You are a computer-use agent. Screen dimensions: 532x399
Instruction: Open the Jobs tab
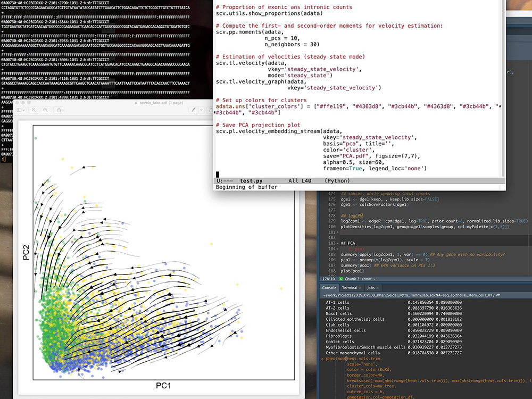[x=370, y=287]
